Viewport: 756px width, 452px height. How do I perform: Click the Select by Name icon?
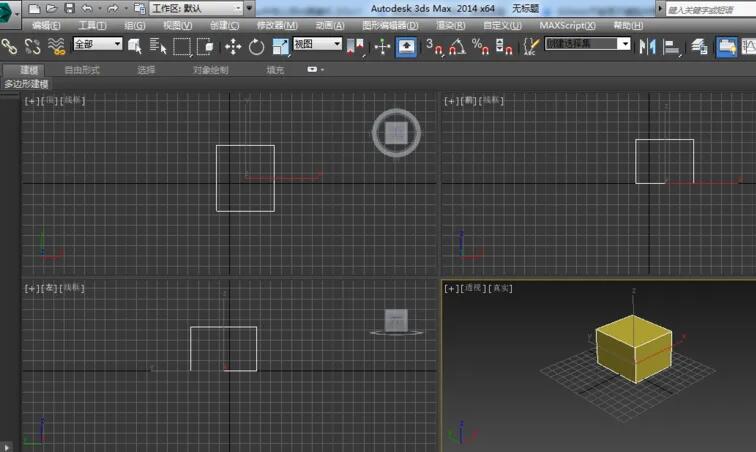coord(158,46)
